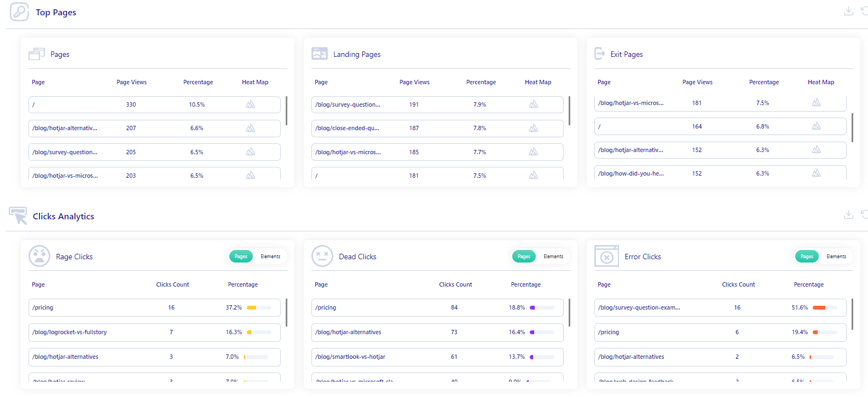Open heat map for exit page "/" with 164 views

click(817, 126)
